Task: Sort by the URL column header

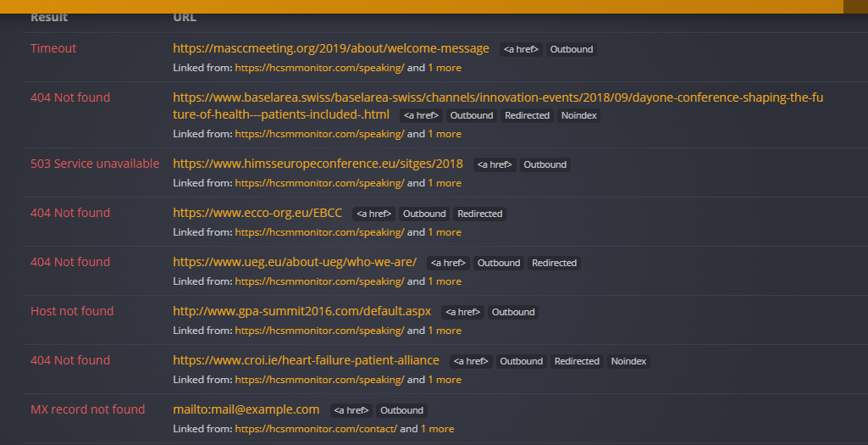Action: [x=185, y=17]
